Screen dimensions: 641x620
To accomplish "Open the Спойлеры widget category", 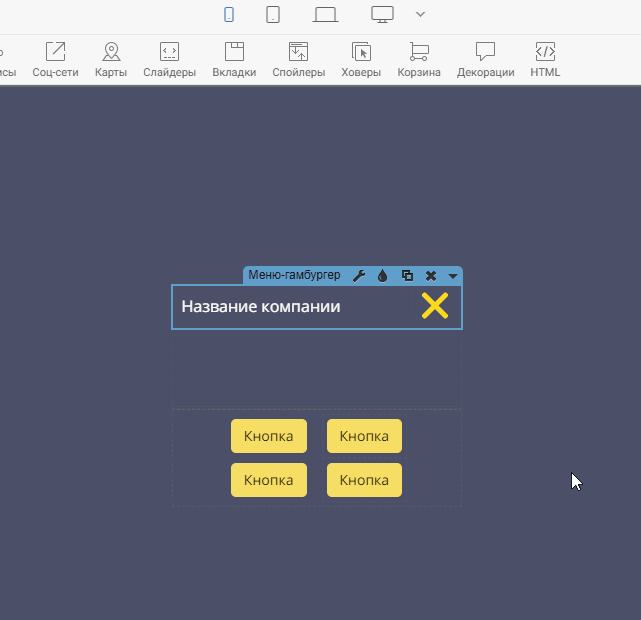I will [298, 60].
